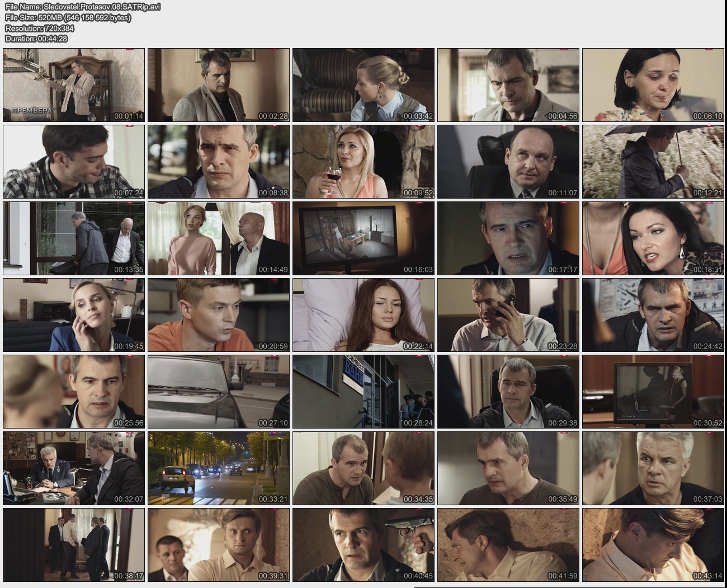Click the monitor footage frame at 00:16:03

click(363, 238)
